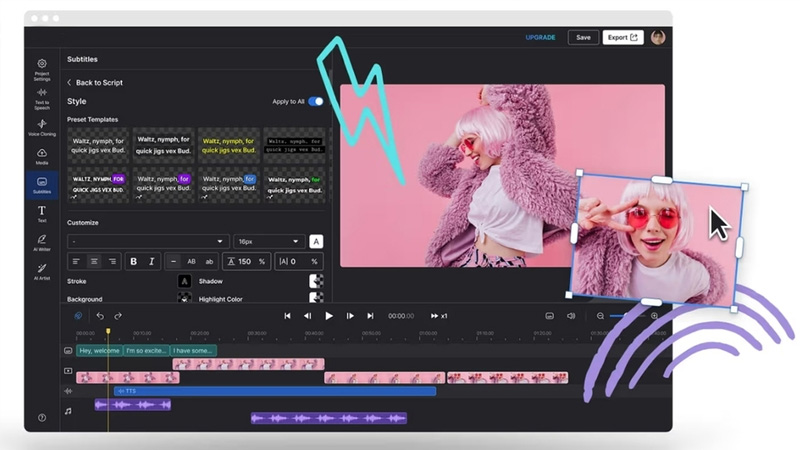The width and height of the screenshot is (800, 450).
Task: Edit line height 150 percent field
Action: 246,261
